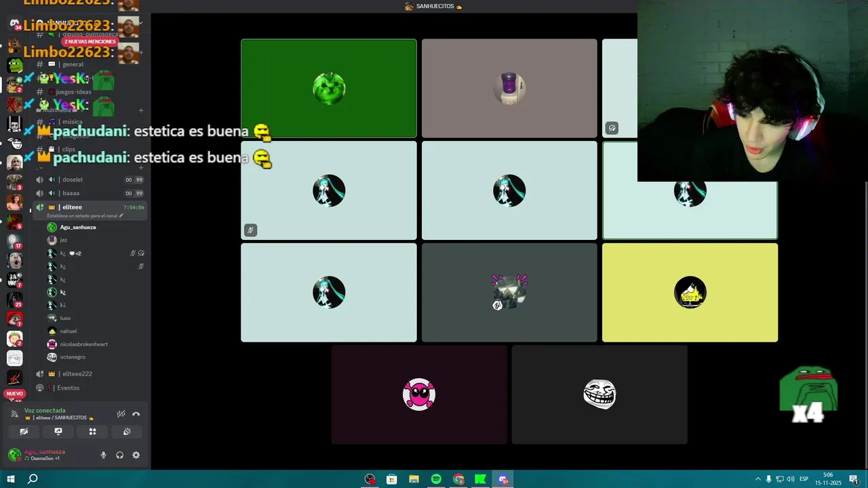Open volume control in tray
The width and height of the screenshot is (868, 488).
tap(791, 479)
